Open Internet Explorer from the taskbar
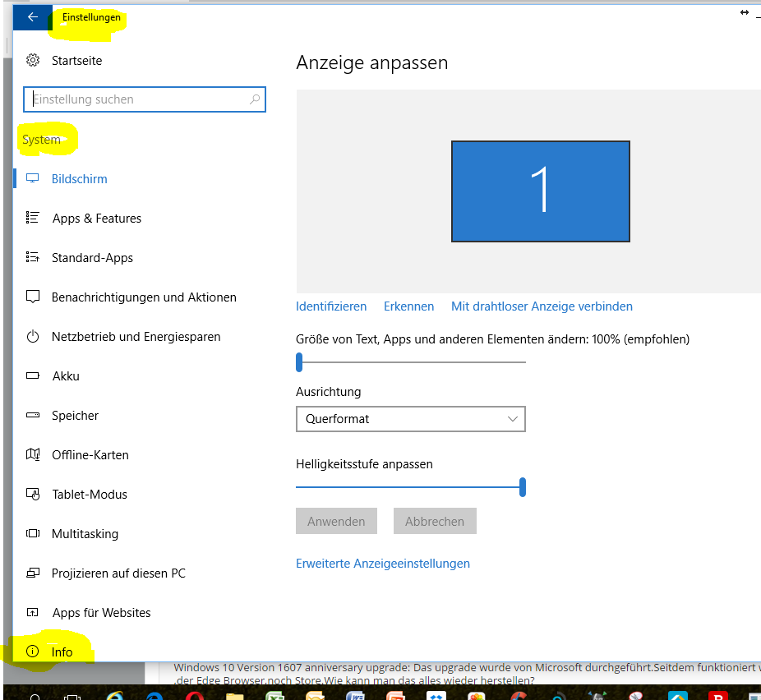 [x=114, y=696]
